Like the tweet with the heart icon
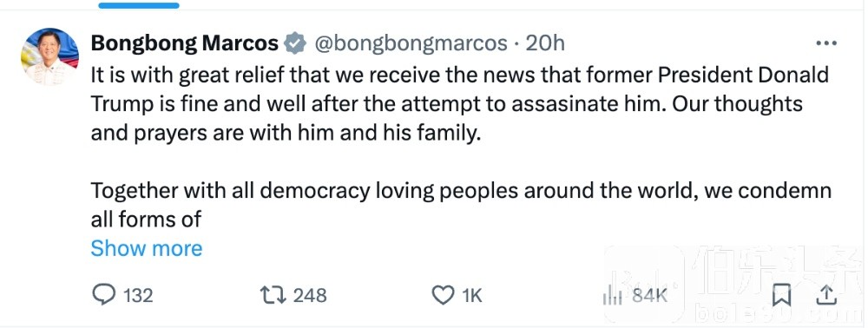 point(443,296)
